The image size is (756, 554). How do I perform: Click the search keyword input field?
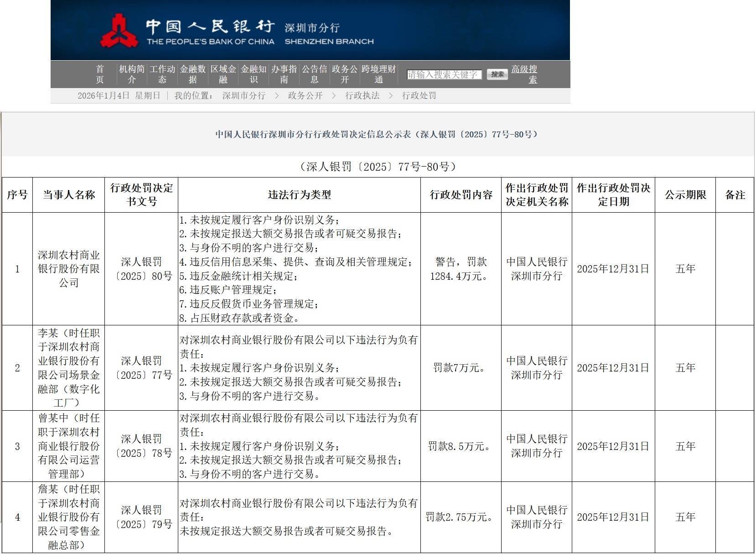(x=444, y=74)
